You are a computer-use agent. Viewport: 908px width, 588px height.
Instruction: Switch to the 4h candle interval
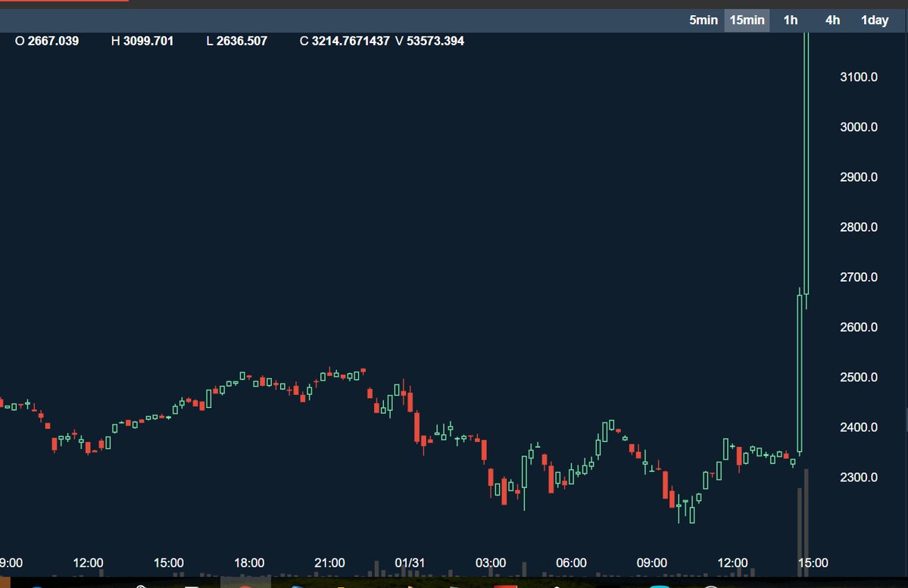(x=832, y=20)
